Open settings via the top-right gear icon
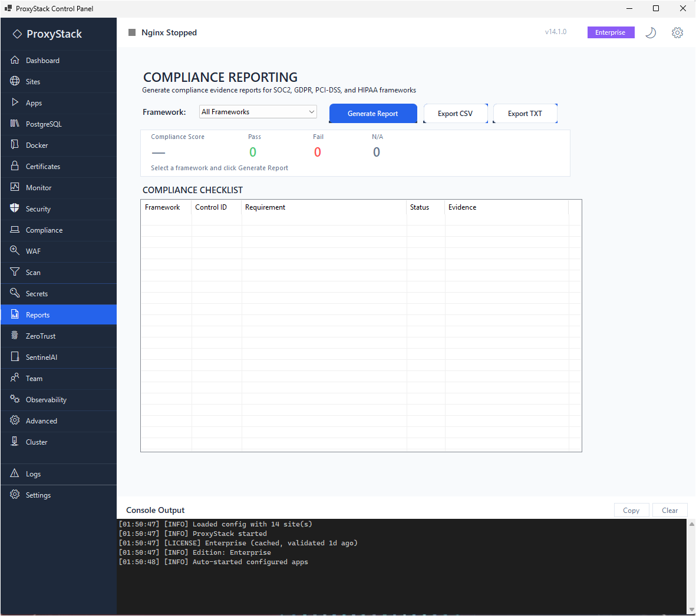The width and height of the screenshot is (696, 616). (x=677, y=32)
